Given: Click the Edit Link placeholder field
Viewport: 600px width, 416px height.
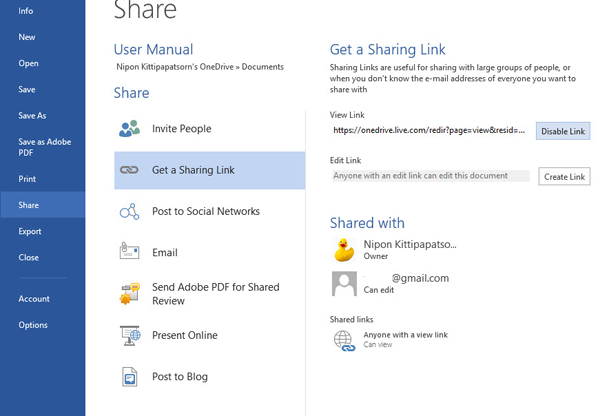Looking at the screenshot, I should (x=431, y=176).
